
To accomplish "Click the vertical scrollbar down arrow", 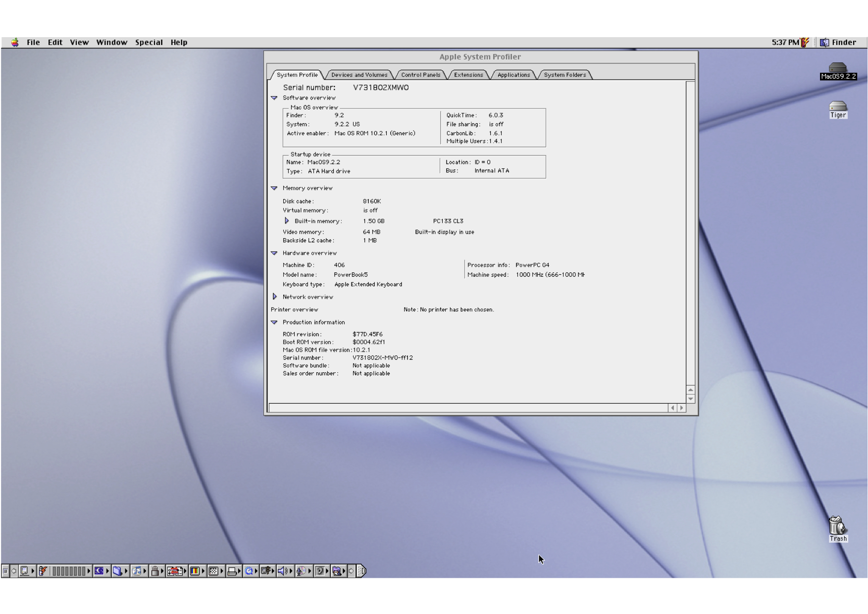I will click(691, 399).
